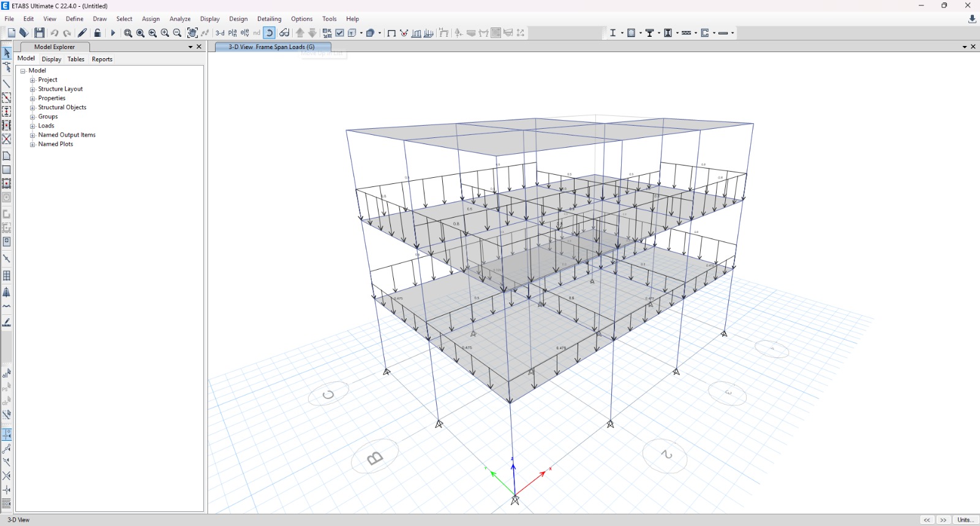Click the zoom out one step icon
The image size is (980, 526).
click(177, 33)
